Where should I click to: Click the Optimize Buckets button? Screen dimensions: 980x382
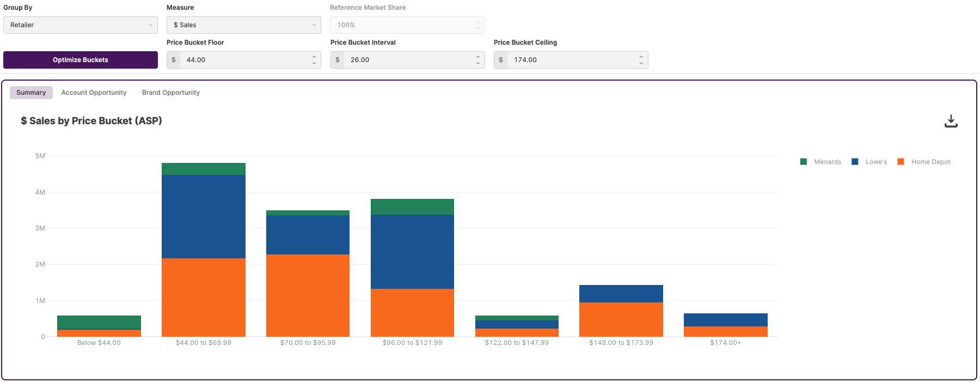coord(81,60)
